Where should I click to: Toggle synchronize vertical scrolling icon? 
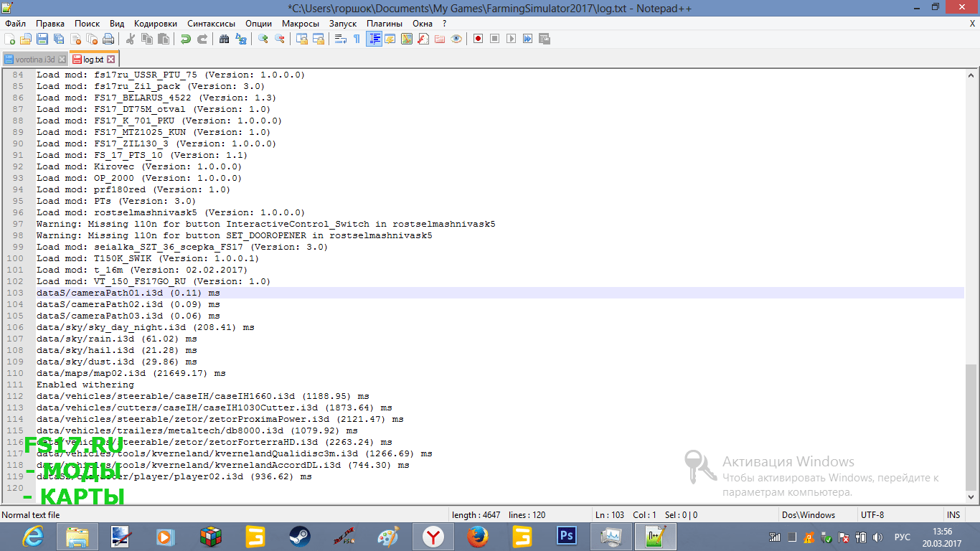(302, 39)
